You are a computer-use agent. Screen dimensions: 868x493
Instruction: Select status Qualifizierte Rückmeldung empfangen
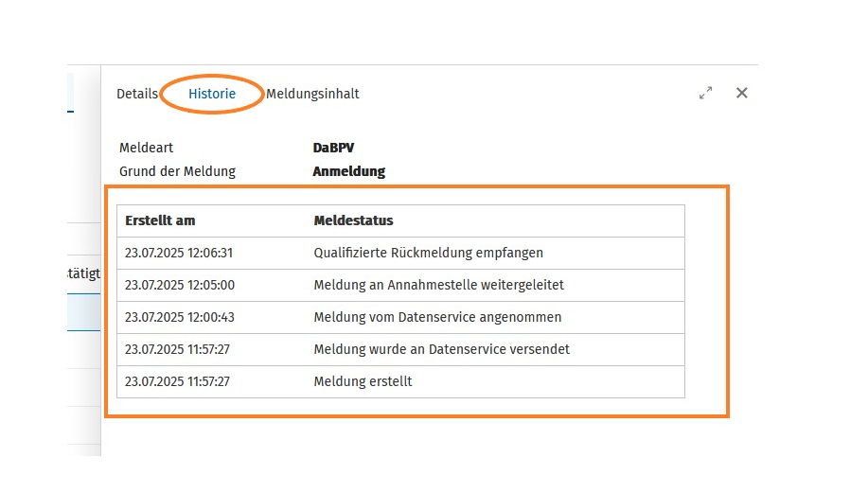pos(429,253)
